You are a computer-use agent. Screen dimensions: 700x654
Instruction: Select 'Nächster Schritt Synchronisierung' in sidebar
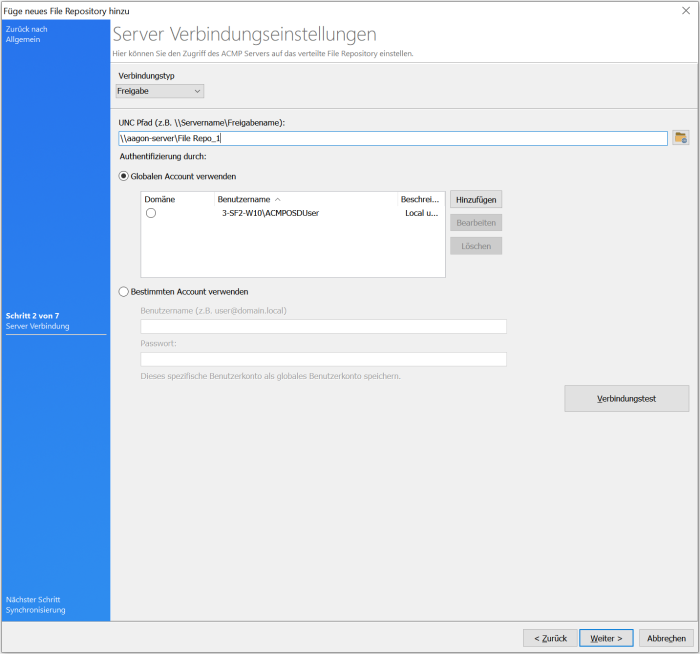coord(36,604)
